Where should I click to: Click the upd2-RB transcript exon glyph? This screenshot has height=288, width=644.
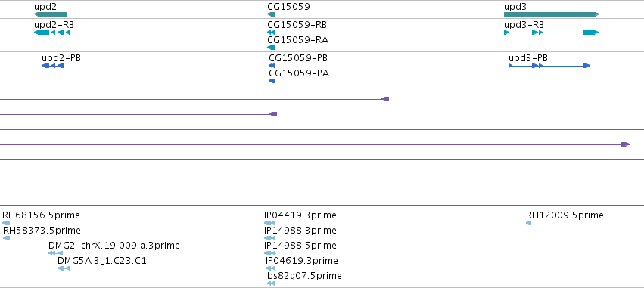pos(51,33)
